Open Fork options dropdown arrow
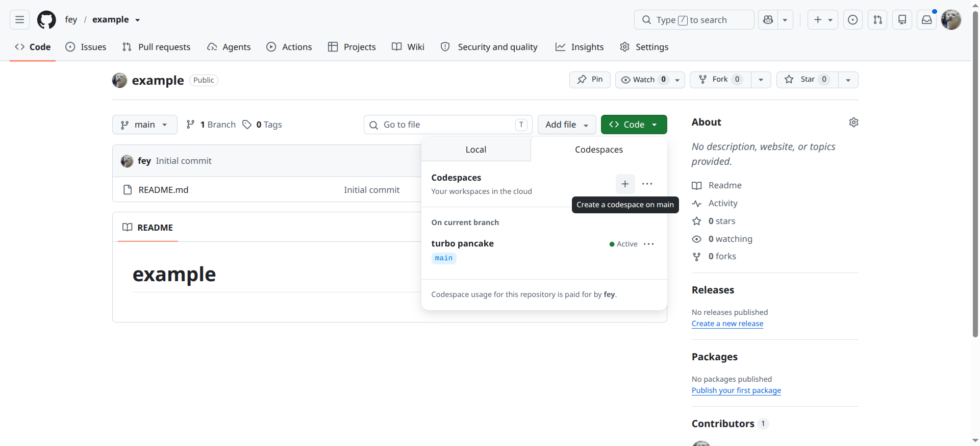The height and width of the screenshot is (446, 980). click(761, 80)
